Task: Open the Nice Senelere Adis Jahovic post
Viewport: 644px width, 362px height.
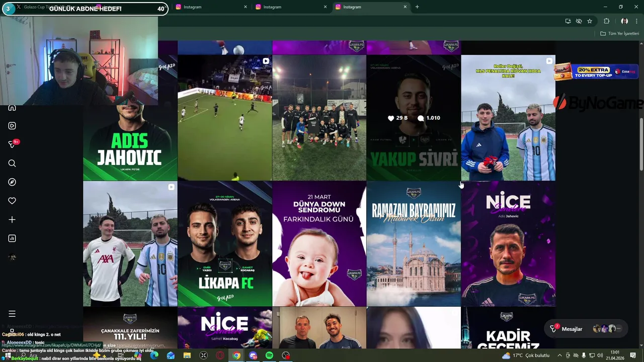Action: pos(508,244)
